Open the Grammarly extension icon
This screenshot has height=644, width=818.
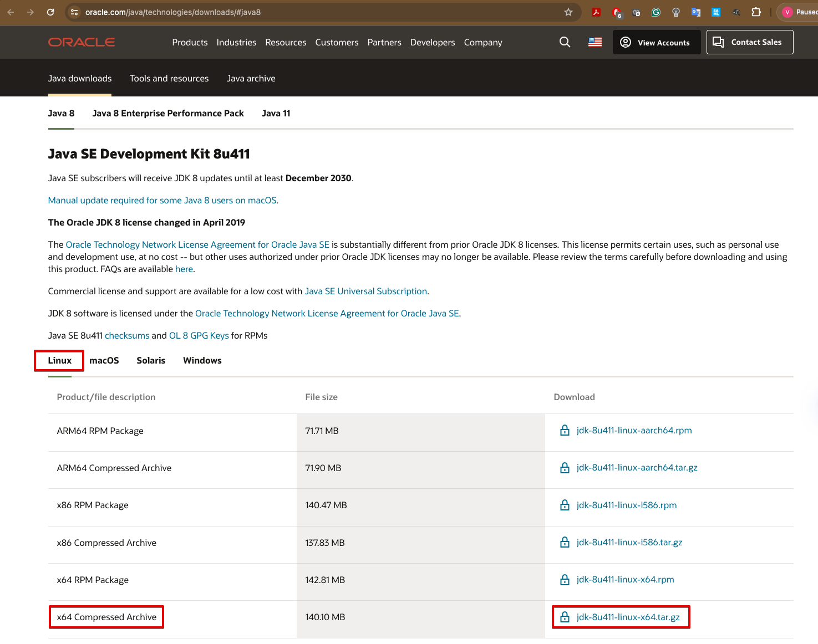click(656, 12)
